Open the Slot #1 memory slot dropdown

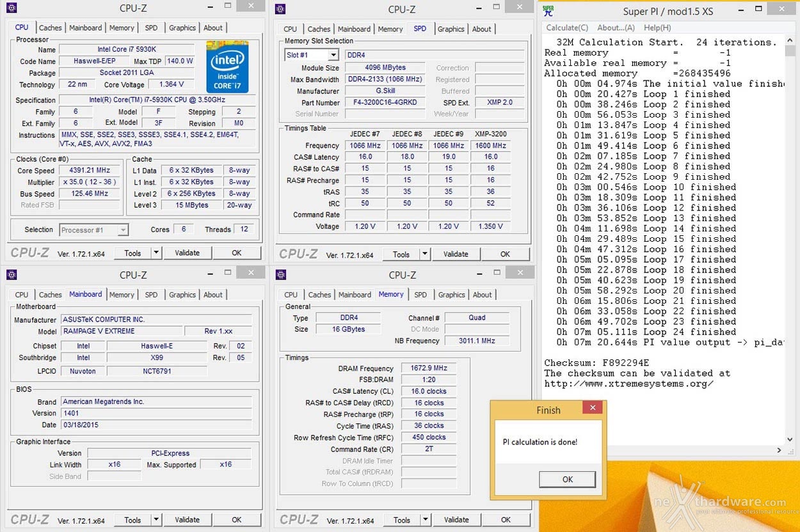coord(333,55)
